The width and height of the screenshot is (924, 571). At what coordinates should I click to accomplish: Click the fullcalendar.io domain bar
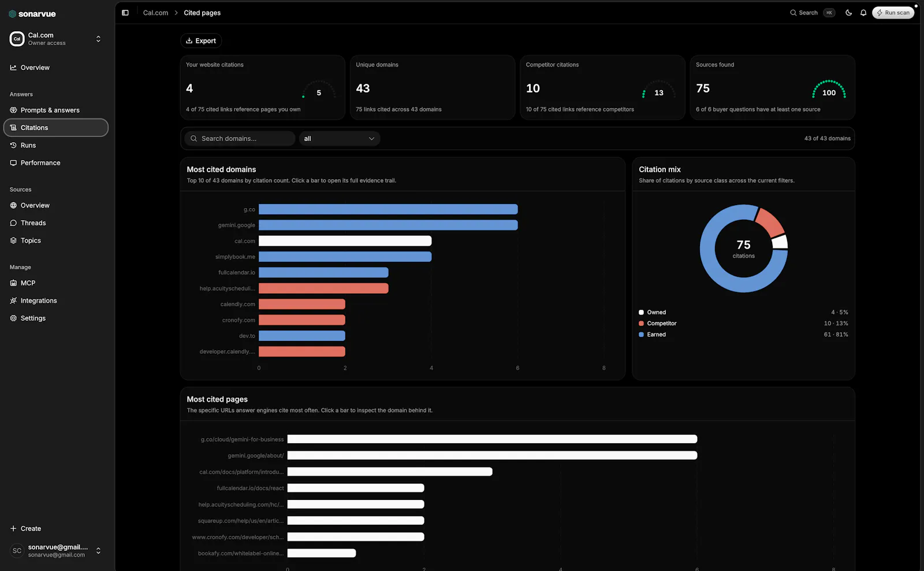pyautogui.click(x=323, y=272)
